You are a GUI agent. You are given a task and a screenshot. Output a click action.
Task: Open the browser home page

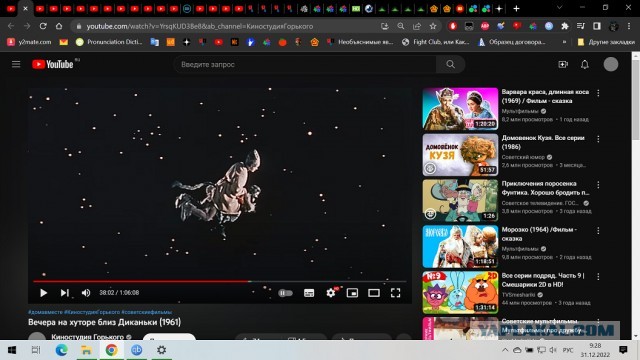[59, 26]
